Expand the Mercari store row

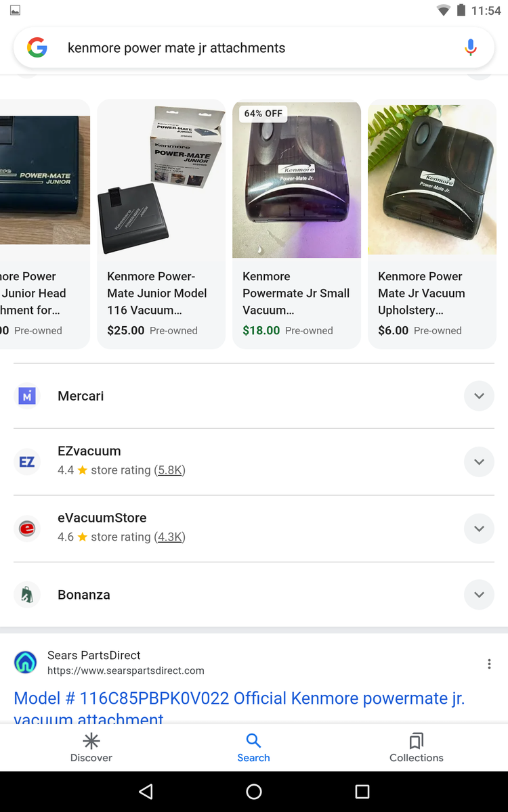[x=479, y=396]
